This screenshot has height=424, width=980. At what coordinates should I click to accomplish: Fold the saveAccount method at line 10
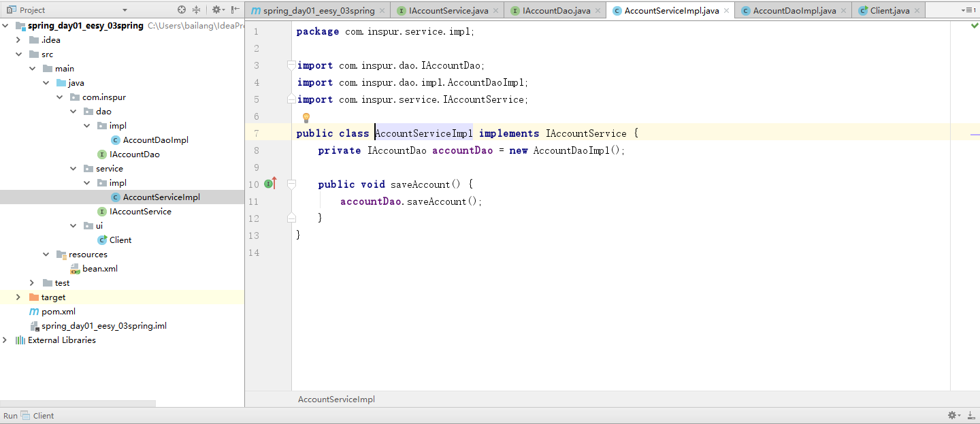(291, 184)
